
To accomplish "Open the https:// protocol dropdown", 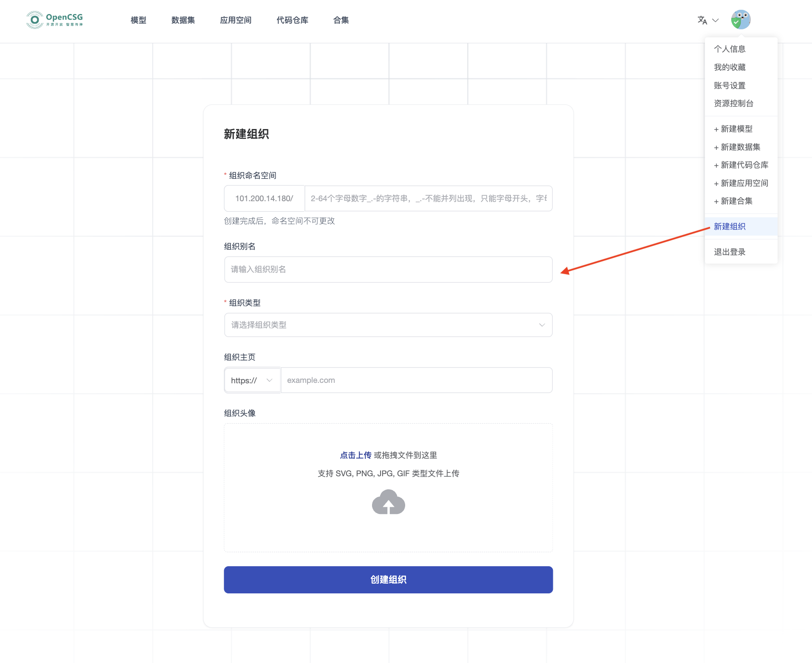I will point(252,380).
